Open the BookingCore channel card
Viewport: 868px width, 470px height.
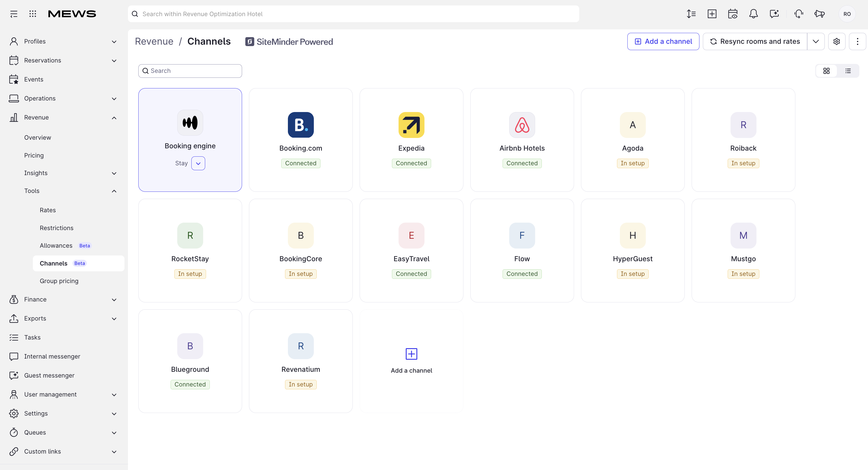pos(301,251)
